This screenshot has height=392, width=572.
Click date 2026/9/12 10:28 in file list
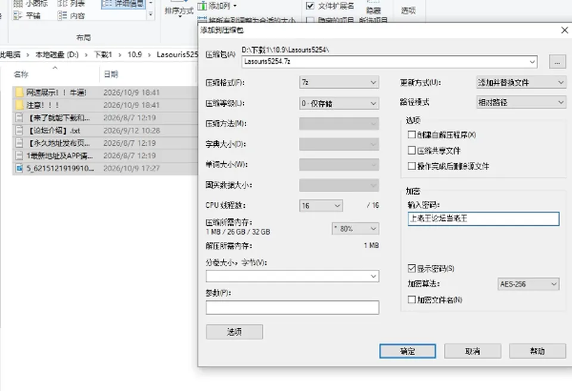click(x=131, y=130)
